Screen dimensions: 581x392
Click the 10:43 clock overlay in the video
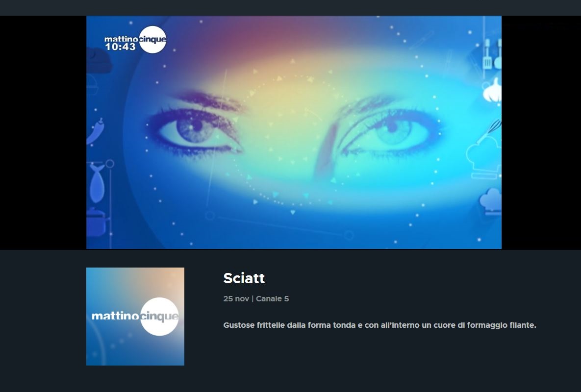(121, 47)
